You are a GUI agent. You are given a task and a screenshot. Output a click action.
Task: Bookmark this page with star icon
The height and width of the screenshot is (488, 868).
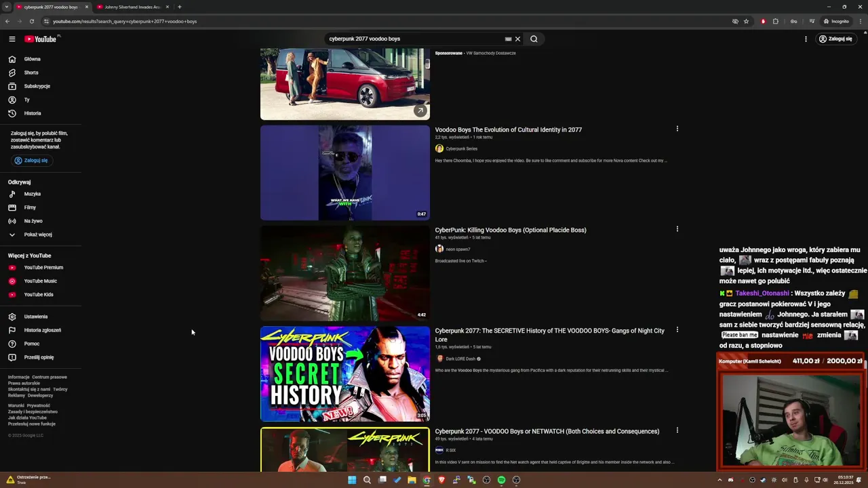coord(746,21)
